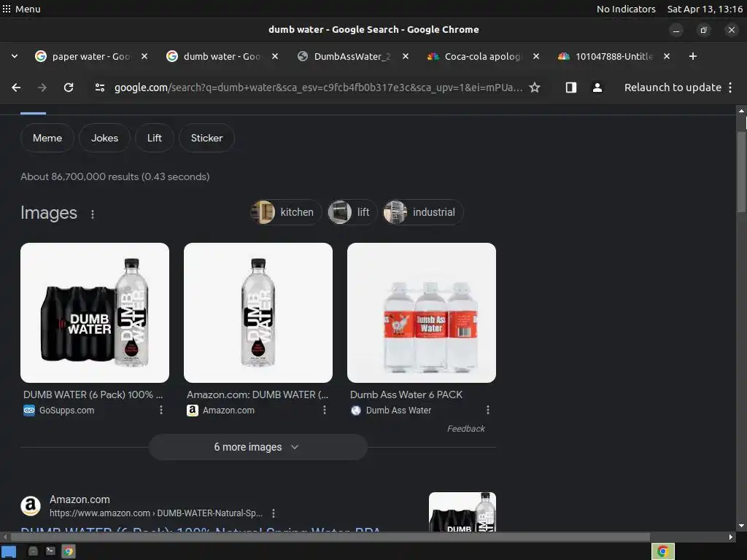The height and width of the screenshot is (560, 747).
Task: Click the Amazon favicon in the search result
Action: click(31, 506)
